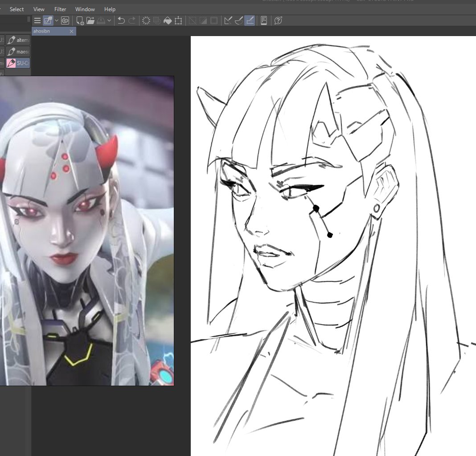Open the Select menu
Image resolution: width=476 pixels, height=456 pixels.
point(16,9)
